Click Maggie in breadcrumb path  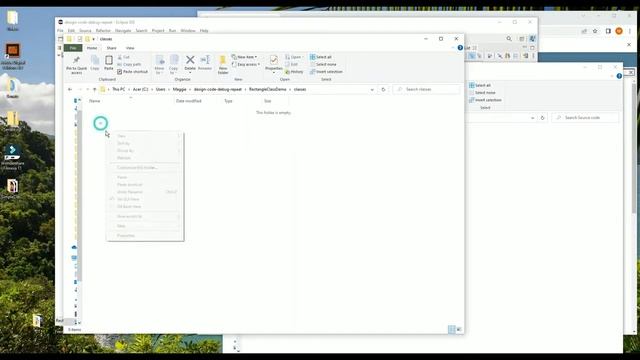tap(179, 89)
